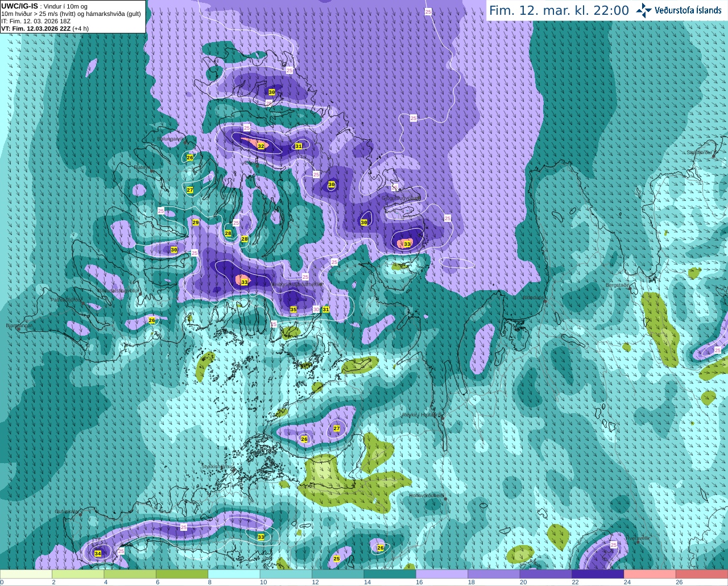Image resolution: width=728 pixels, height=586 pixels.
Task: Click the yellow 32 gust marker
Action: click(261, 146)
